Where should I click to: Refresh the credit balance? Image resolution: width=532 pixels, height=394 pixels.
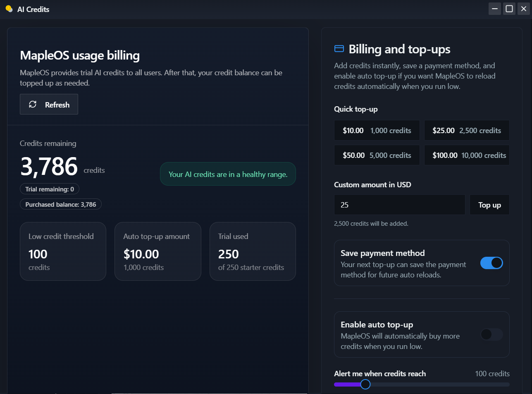(49, 104)
